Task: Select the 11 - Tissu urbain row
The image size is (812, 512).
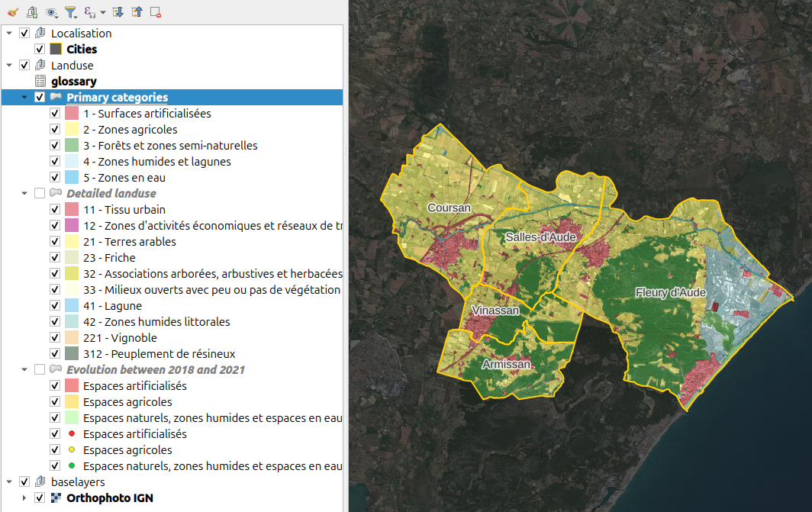Action: point(124,210)
